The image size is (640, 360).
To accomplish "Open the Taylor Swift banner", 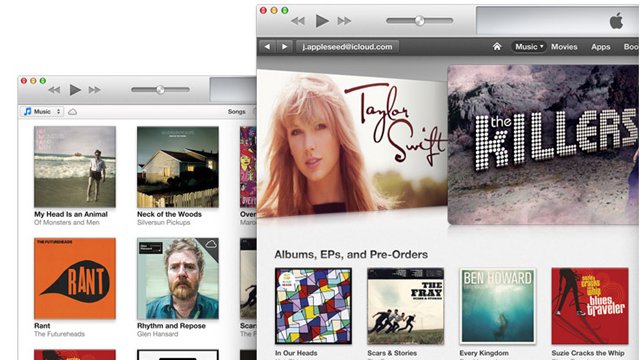I will coord(352,144).
